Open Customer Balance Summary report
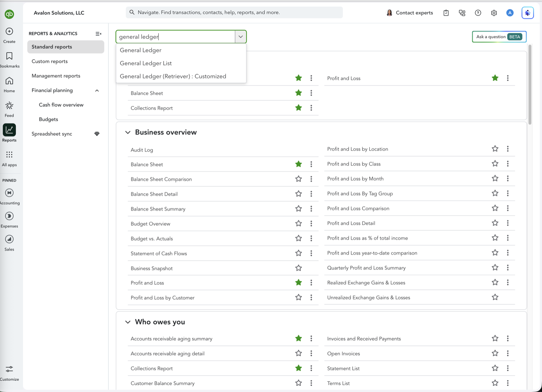Viewport: 542px width, 392px height. 162,383
